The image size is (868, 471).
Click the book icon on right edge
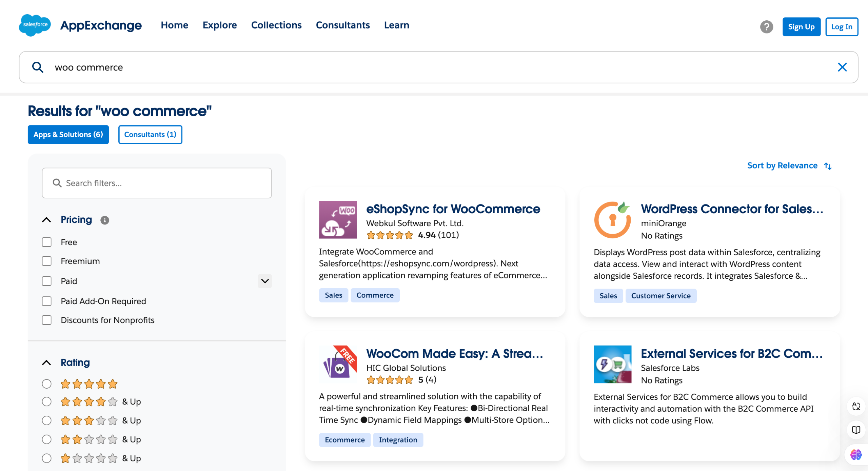click(855, 430)
